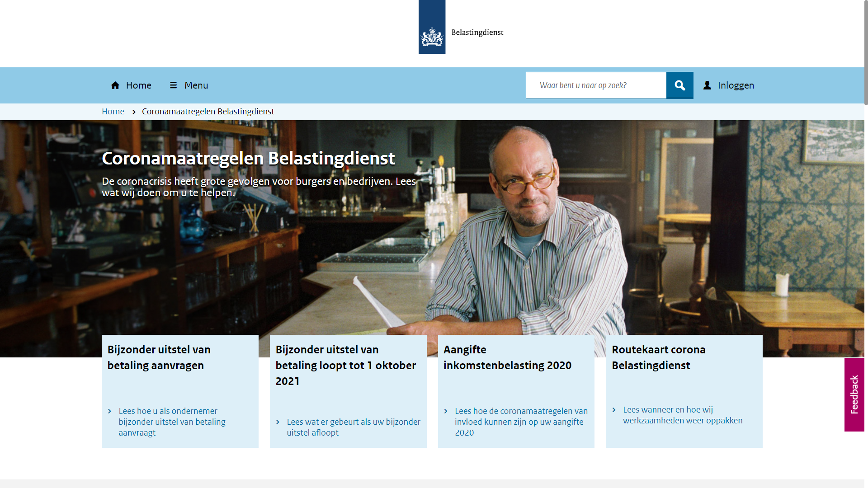Click chevron before 'Lees wat er gebeurt'
The image size is (868, 488).
click(278, 422)
